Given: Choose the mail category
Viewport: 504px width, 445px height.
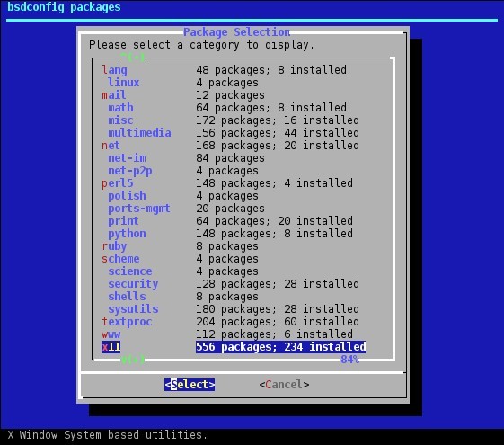Looking at the screenshot, I should pyautogui.click(x=114, y=95).
